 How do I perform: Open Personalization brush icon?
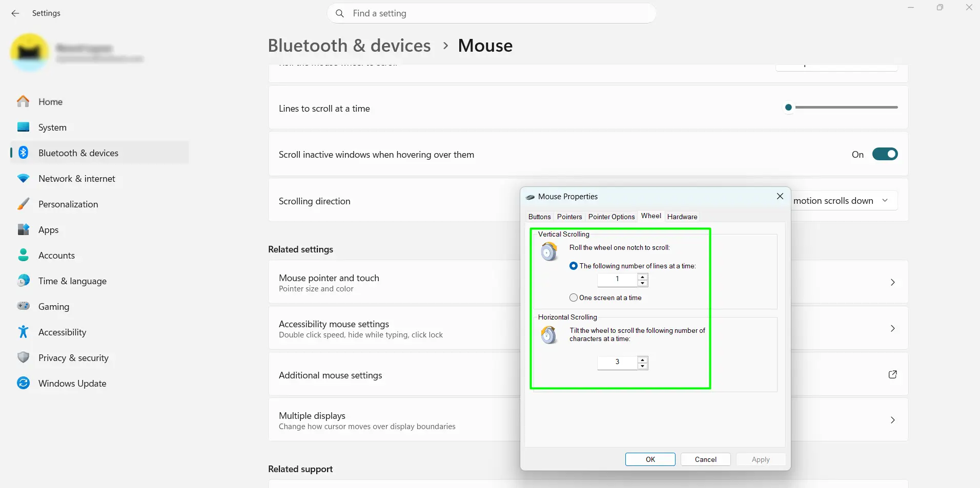pyautogui.click(x=23, y=204)
